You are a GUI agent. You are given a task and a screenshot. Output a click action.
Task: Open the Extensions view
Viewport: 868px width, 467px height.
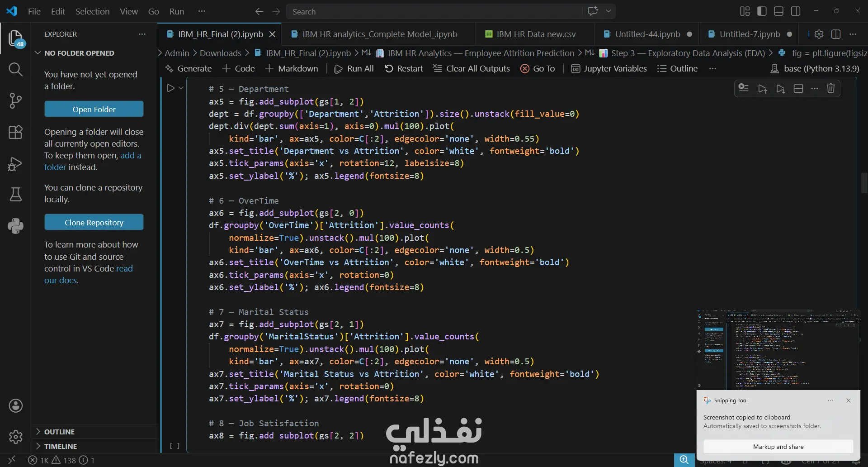(x=15, y=132)
